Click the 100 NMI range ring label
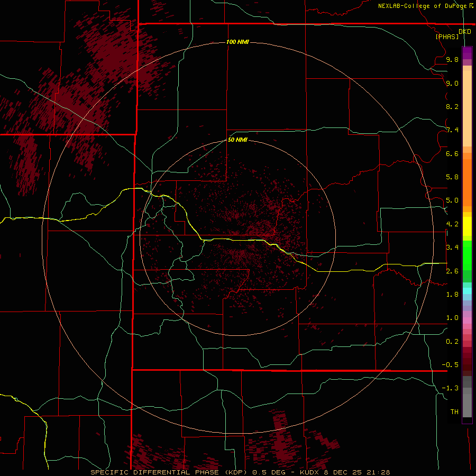 coord(237,42)
